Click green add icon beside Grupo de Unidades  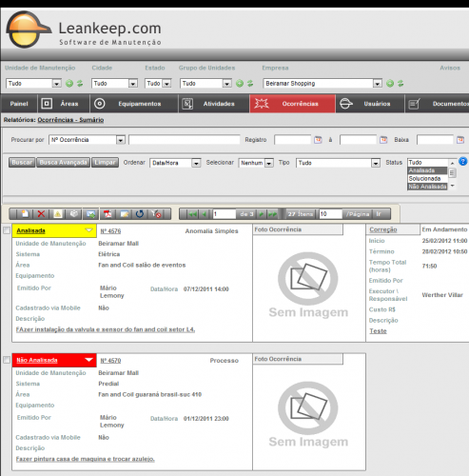pyautogui.click(x=240, y=84)
